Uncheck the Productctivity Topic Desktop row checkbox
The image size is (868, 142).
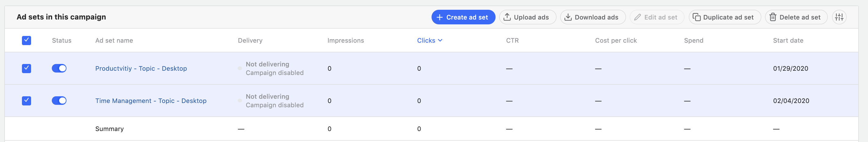pyautogui.click(x=26, y=69)
